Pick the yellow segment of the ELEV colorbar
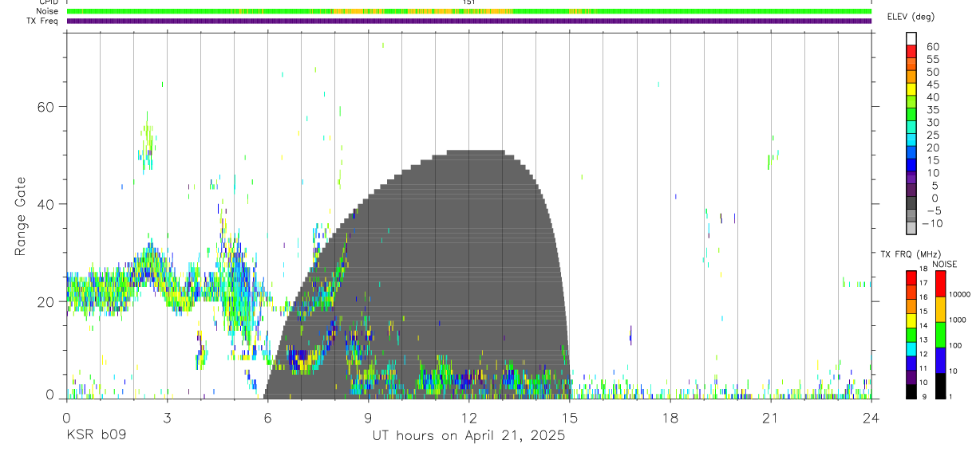 [x=911, y=89]
